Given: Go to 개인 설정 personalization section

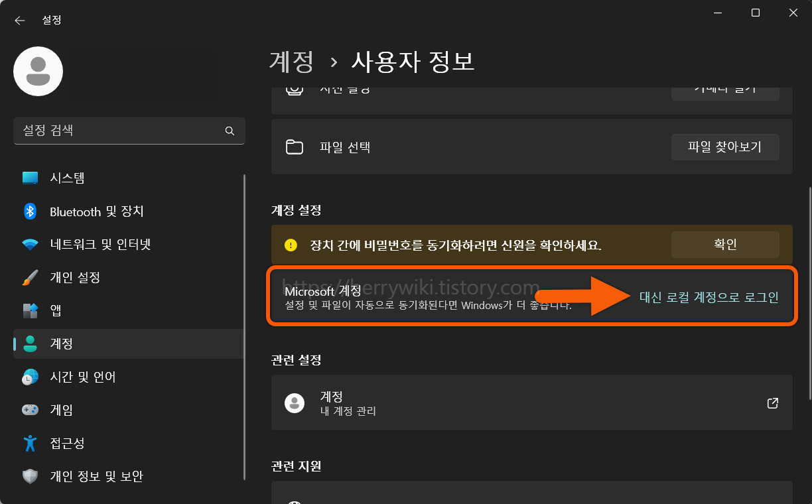Looking at the screenshot, I should click(74, 277).
